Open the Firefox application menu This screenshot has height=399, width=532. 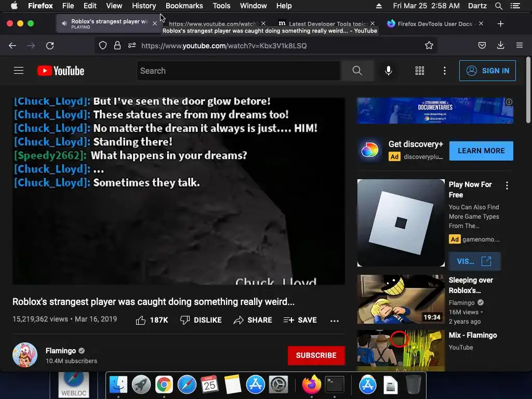coord(520,46)
